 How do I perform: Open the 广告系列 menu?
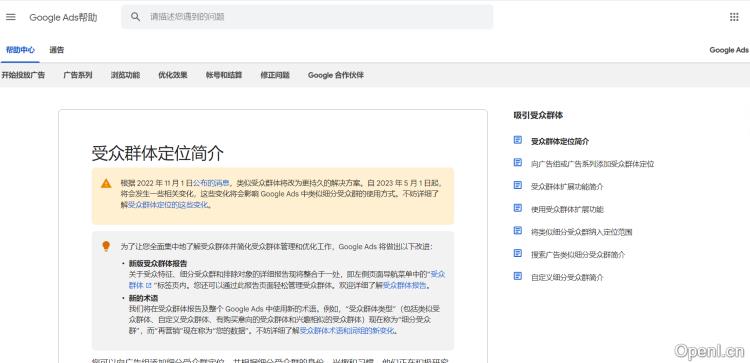(x=78, y=75)
